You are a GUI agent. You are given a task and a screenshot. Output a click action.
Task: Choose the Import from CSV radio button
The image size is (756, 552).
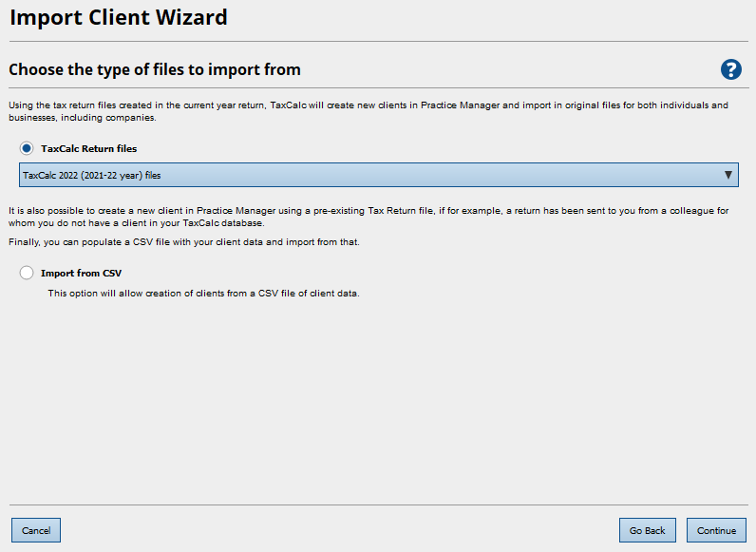click(x=27, y=273)
